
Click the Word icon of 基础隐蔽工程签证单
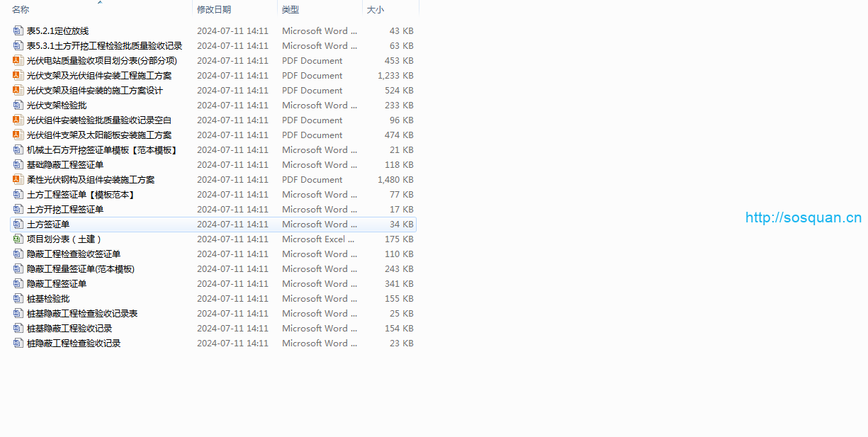coord(18,165)
